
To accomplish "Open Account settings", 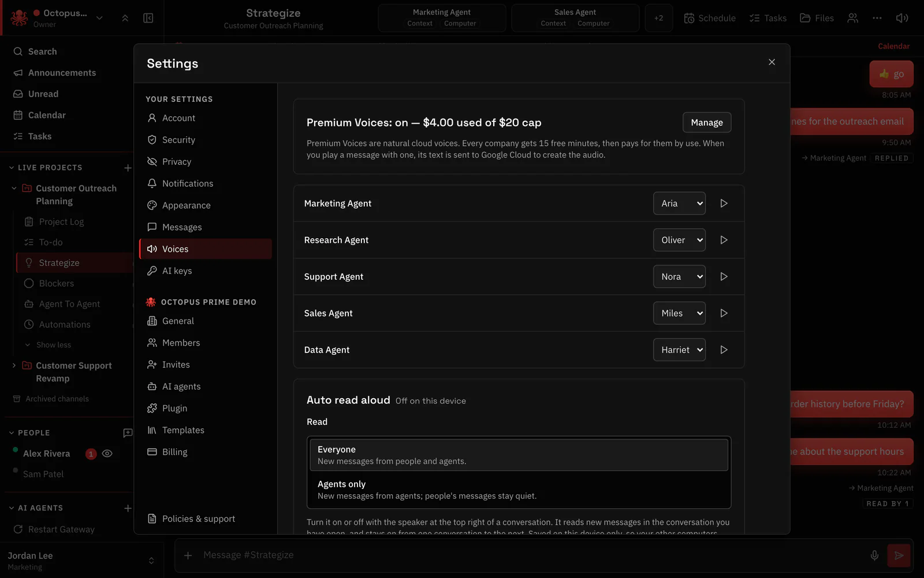I will pyautogui.click(x=206, y=118).
